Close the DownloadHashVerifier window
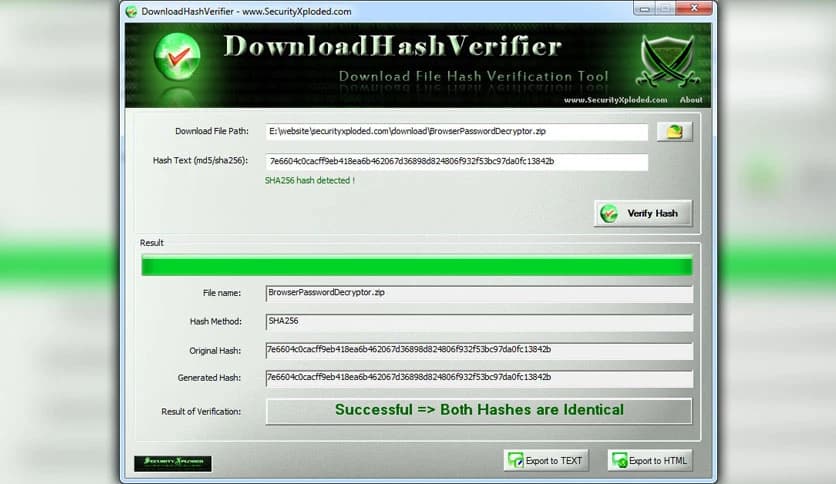The height and width of the screenshot is (484, 836). point(694,8)
